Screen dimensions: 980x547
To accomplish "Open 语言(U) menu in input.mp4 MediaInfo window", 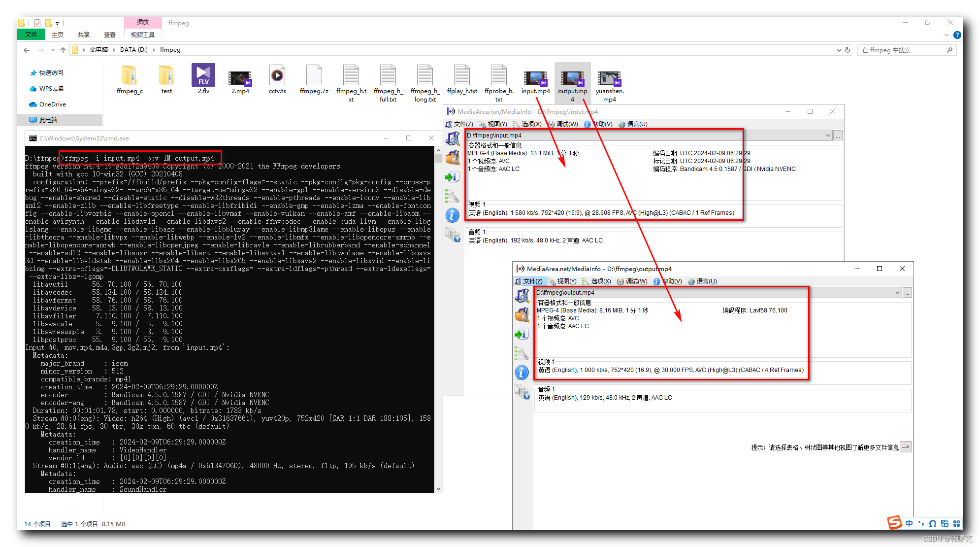I will coord(633,124).
